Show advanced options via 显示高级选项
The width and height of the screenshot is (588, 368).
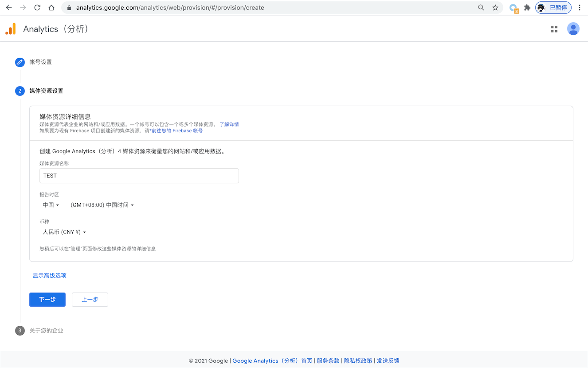50,276
